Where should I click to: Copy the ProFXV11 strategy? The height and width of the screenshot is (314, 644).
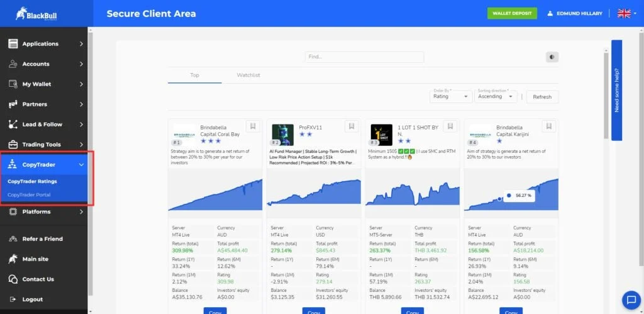coord(314,311)
